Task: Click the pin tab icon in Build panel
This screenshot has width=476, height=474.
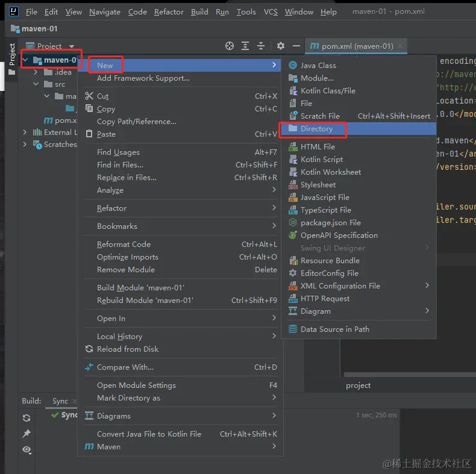Action: (x=27, y=434)
